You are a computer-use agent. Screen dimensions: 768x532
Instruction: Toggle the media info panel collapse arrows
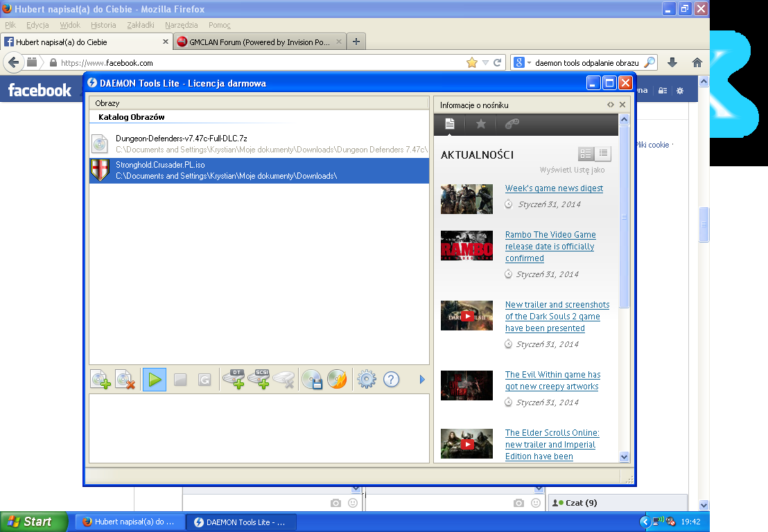[x=611, y=105]
